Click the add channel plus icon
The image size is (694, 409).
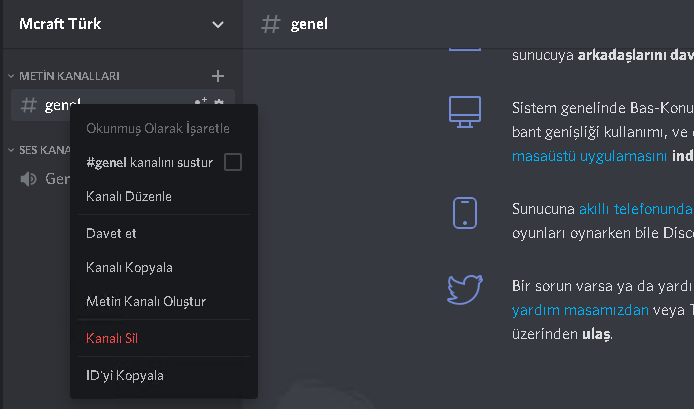click(x=218, y=76)
